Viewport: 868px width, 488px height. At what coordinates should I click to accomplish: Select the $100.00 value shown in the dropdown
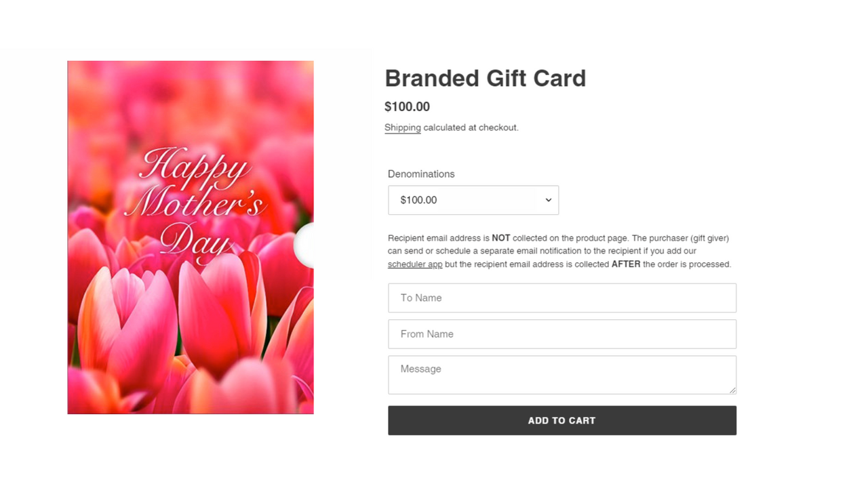point(418,200)
